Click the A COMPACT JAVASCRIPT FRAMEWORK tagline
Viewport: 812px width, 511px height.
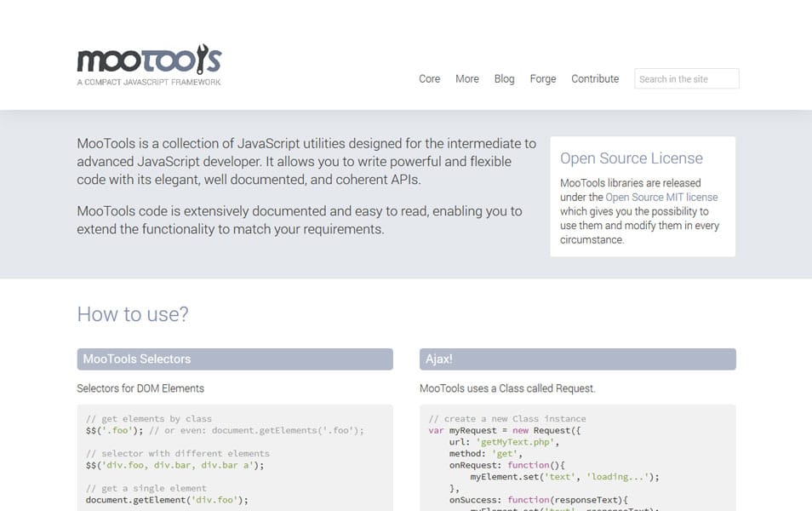click(149, 82)
